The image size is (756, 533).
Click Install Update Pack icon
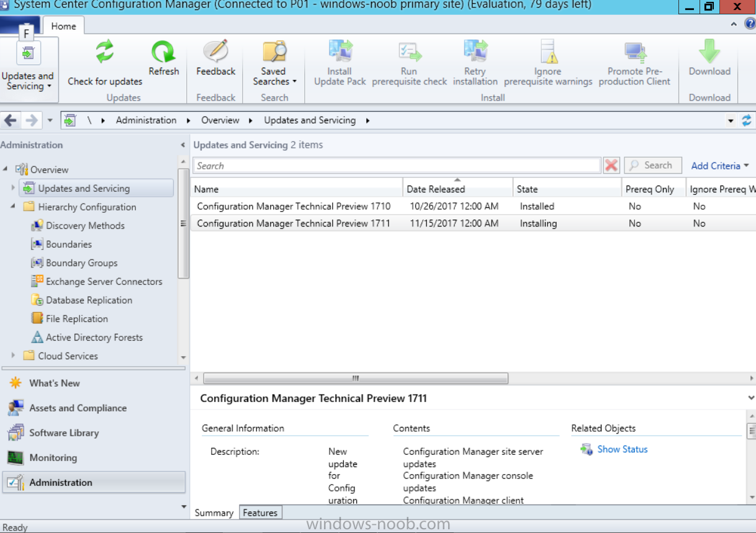click(340, 52)
